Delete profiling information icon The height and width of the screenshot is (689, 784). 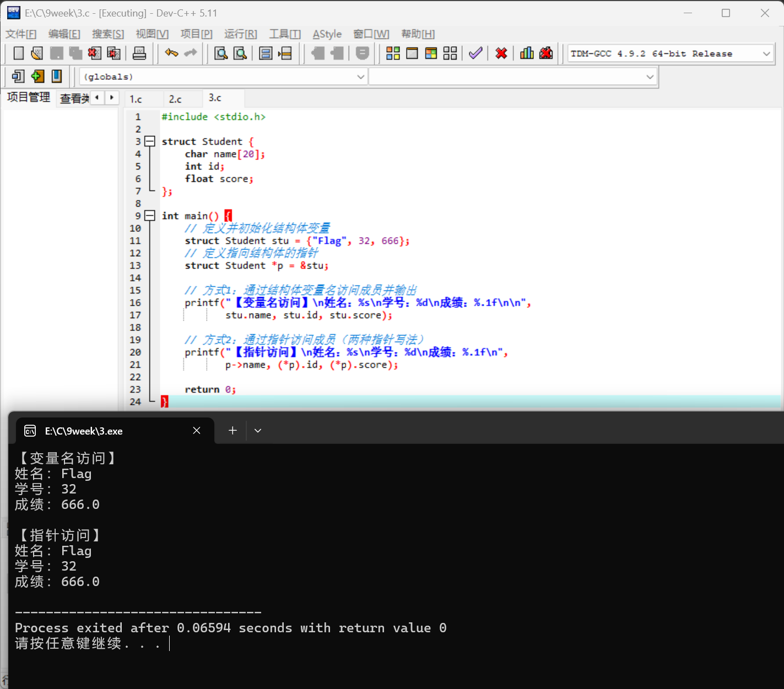[546, 53]
